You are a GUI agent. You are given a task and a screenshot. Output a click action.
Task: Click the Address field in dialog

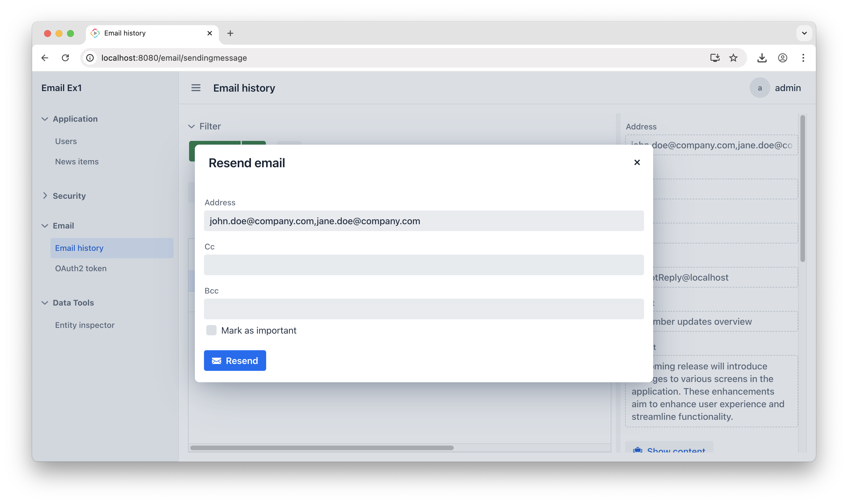coord(423,221)
